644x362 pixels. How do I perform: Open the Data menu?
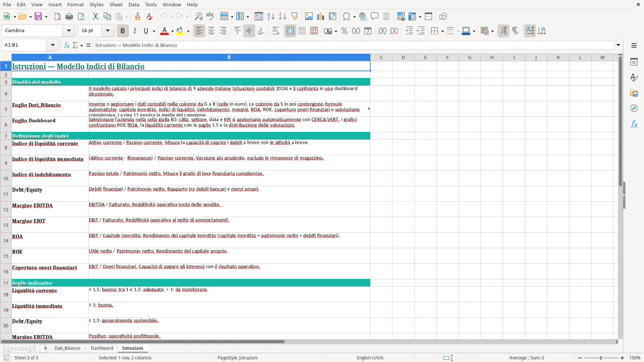[134, 4]
